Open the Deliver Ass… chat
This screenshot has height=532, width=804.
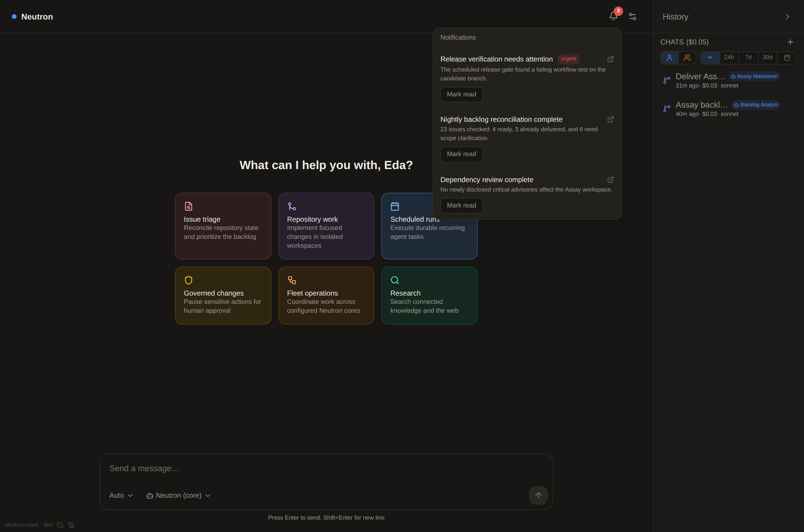pos(728,80)
